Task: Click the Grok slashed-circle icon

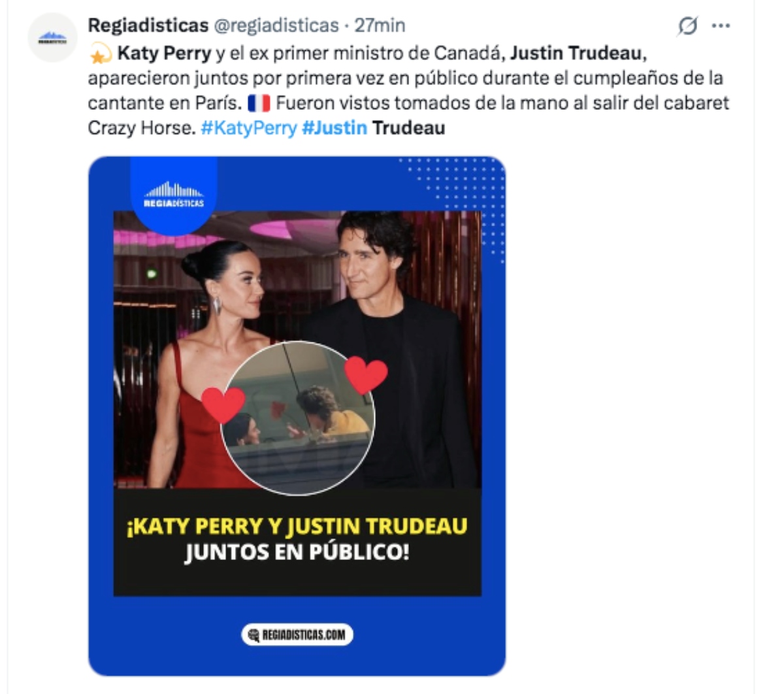Action: pyautogui.click(x=687, y=26)
